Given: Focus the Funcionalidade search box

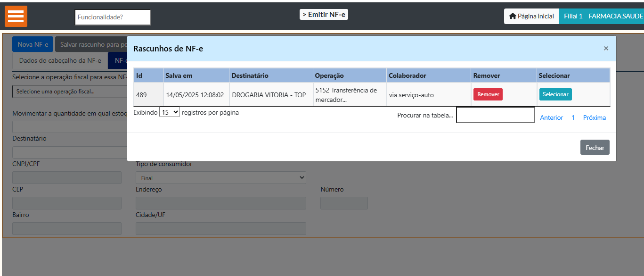Looking at the screenshot, I should (113, 17).
